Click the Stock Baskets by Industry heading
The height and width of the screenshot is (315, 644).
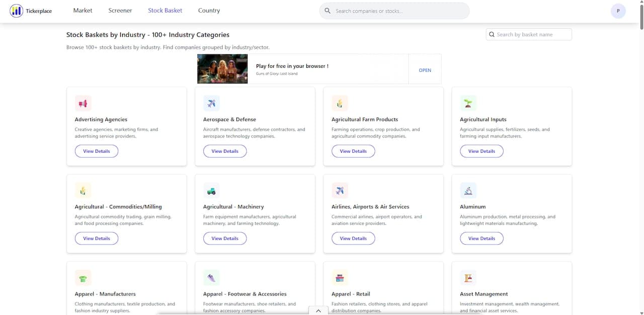[x=148, y=35]
